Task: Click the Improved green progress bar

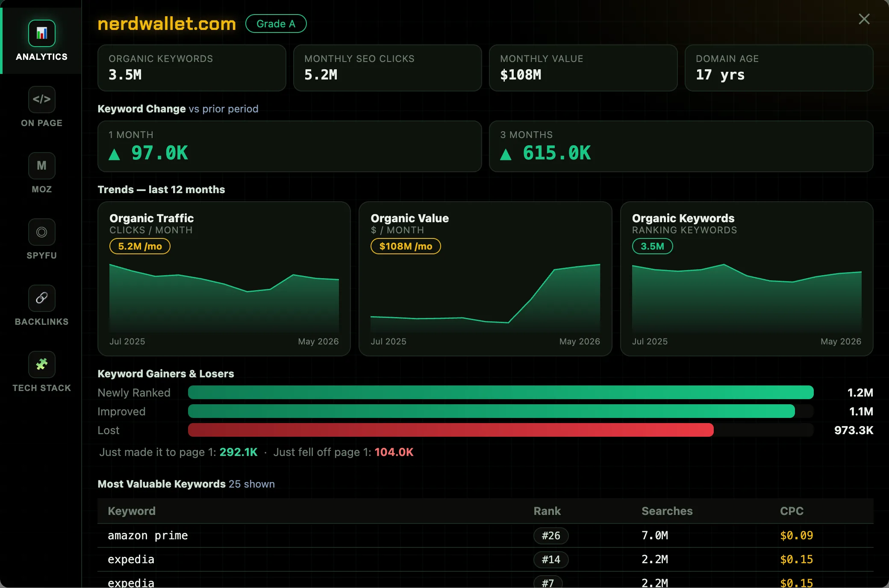Action: pyautogui.click(x=492, y=411)
